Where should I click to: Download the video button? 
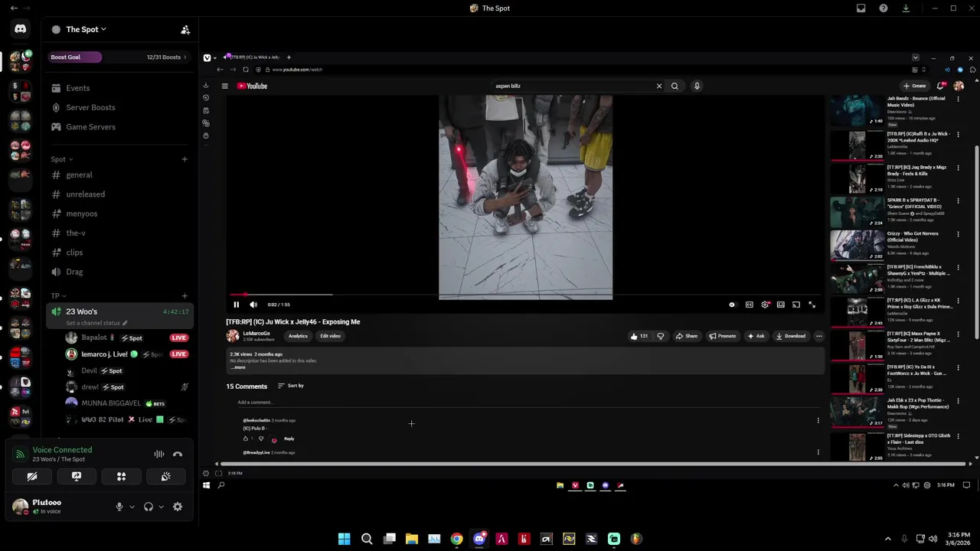791,336
